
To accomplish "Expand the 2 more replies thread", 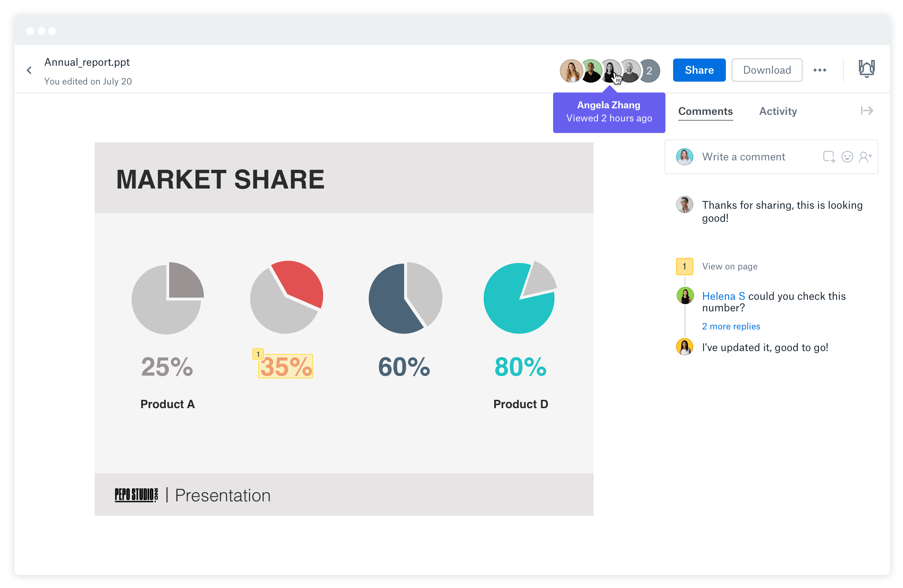I will point(731,326).
